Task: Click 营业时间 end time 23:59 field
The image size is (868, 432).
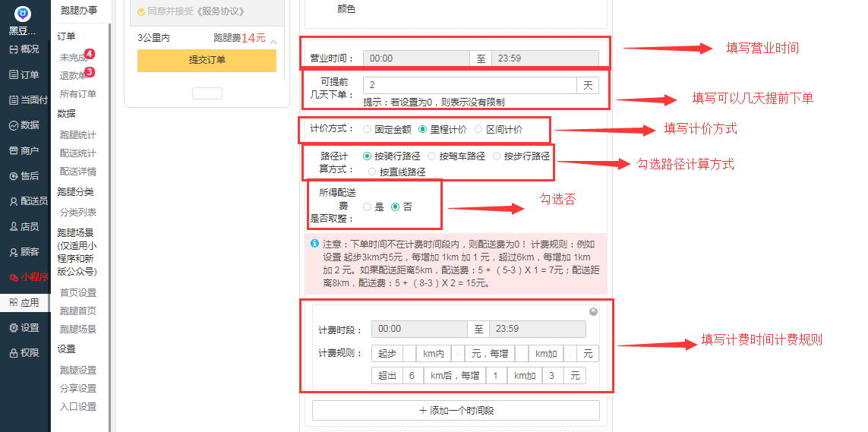Action: 545,58
